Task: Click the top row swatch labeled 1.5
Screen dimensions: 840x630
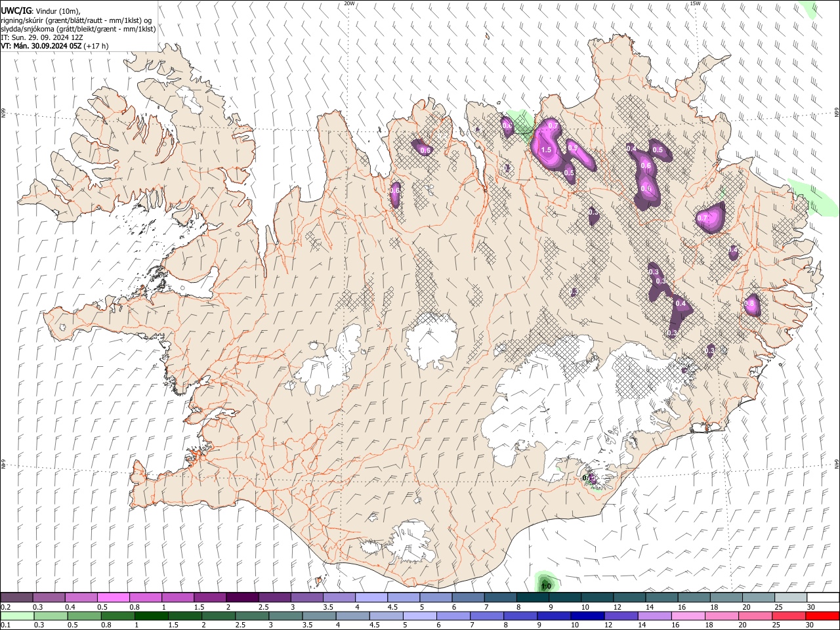Action: pyautogui.click(x=209, y=598)
